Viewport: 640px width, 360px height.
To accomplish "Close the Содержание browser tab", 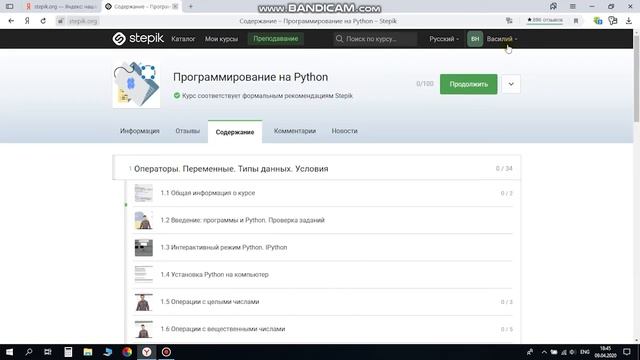I will pyautogui.click(x=175, y=7).
